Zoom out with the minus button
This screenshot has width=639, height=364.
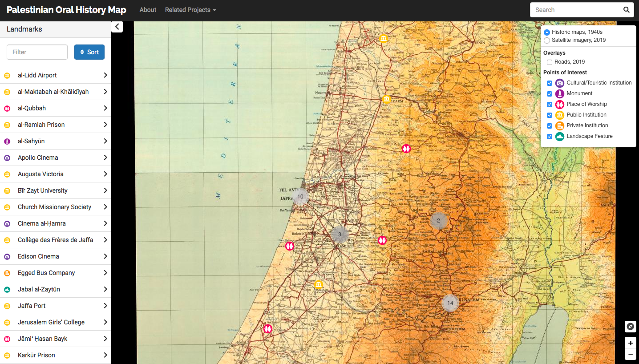coord(630,355)
